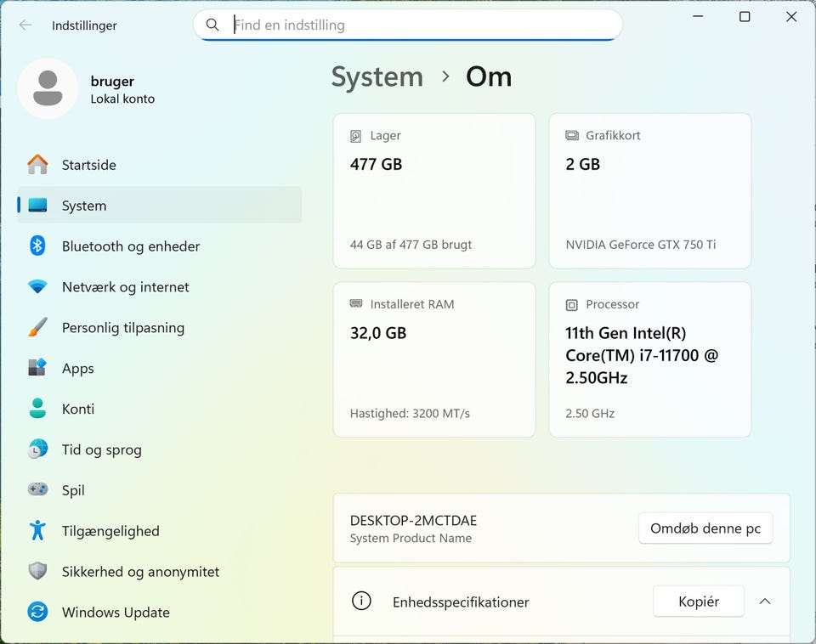The image size is (816, 644).
Task: Open the Spil gamepad icon
Action: (37, 490)
